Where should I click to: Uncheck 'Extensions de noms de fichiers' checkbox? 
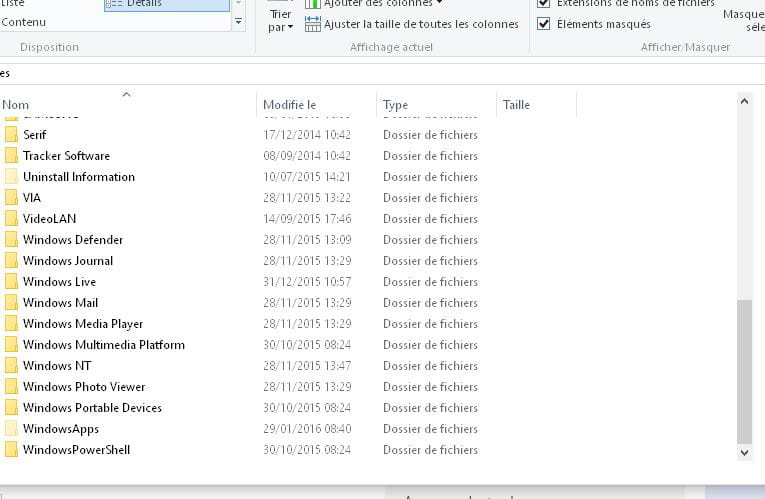(544, 3)
